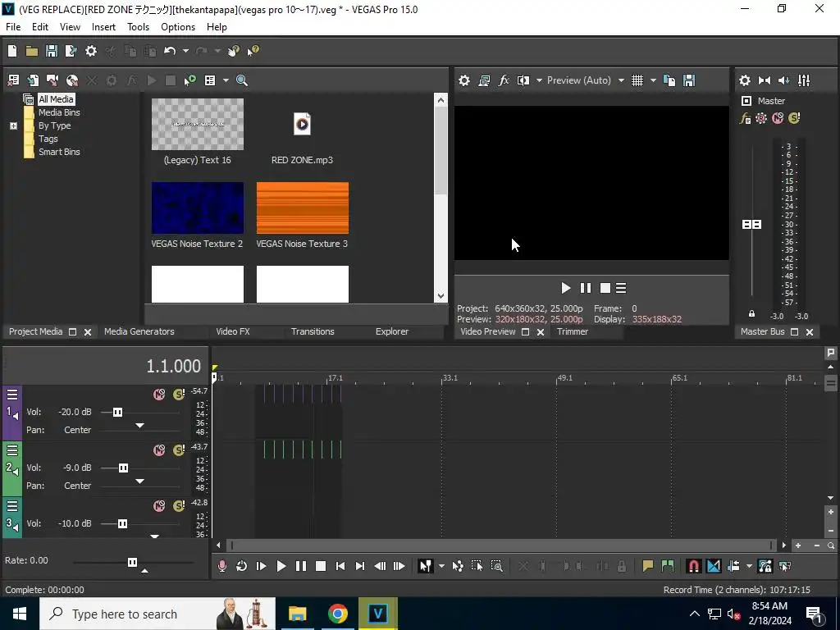Open the Tools menu
This screenshot has width=840, height=630.
click(x=138, y=27)
